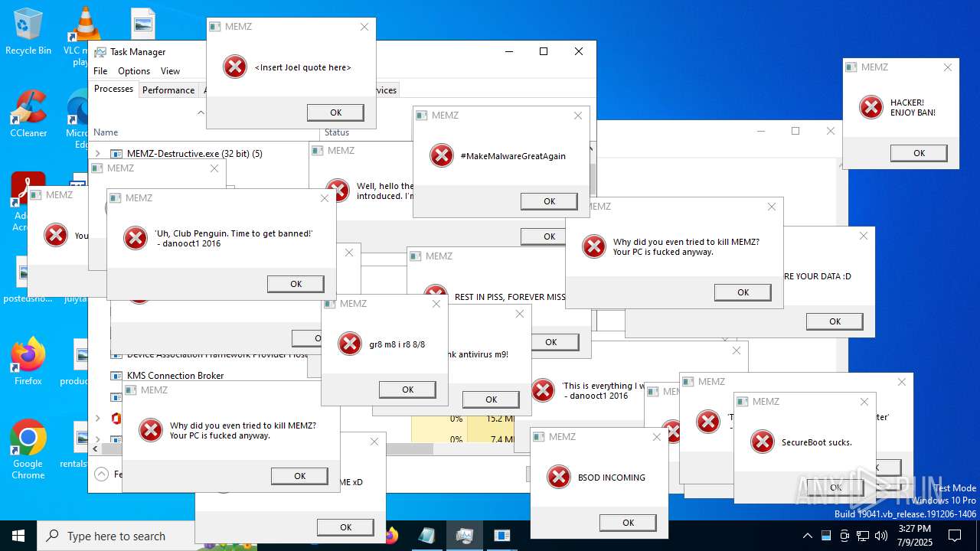Click the Type here to search box
The width and height of the screenshot is (980, 551).
coord(116,536)
